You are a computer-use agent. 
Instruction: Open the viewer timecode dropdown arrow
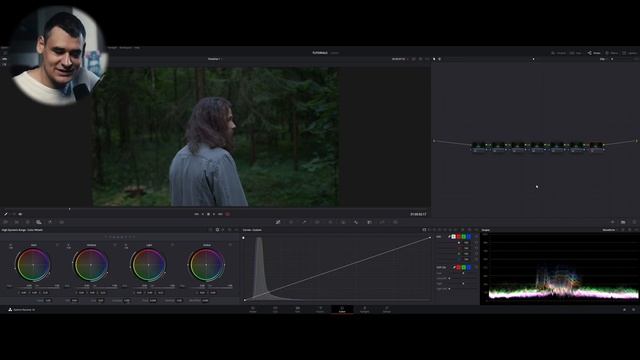click(407, 59)
